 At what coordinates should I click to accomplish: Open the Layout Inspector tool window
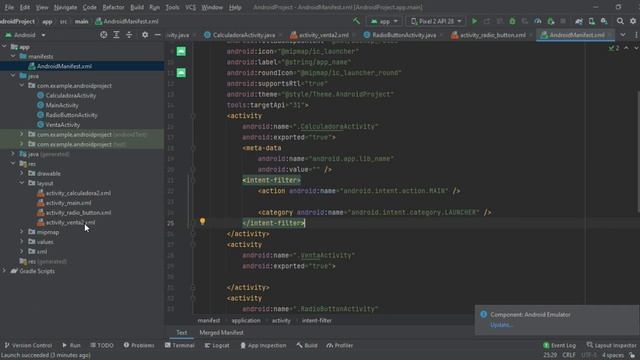tap(611, 345)
